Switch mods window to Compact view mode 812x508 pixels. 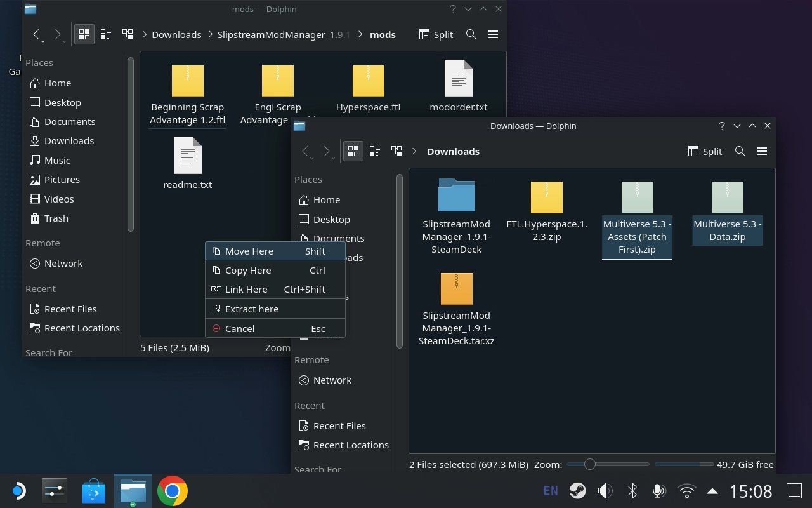coord(106,34)
